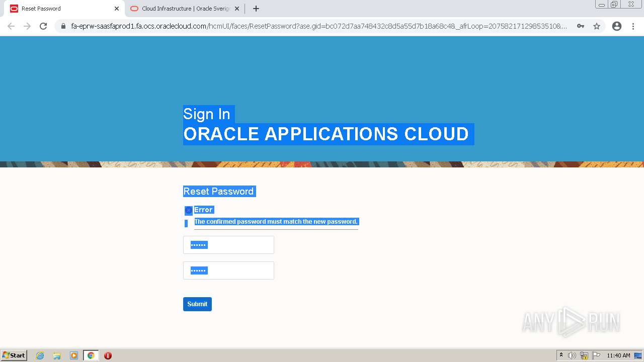Switch to Reset Password tab
Screen dimensions: 644x362
pos(63,9)
